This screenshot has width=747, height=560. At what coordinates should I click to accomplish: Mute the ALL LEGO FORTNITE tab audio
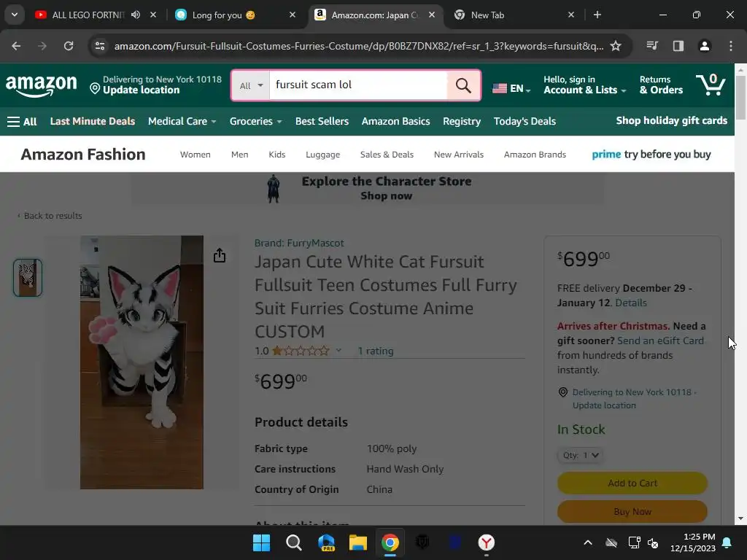coord(136,15)
